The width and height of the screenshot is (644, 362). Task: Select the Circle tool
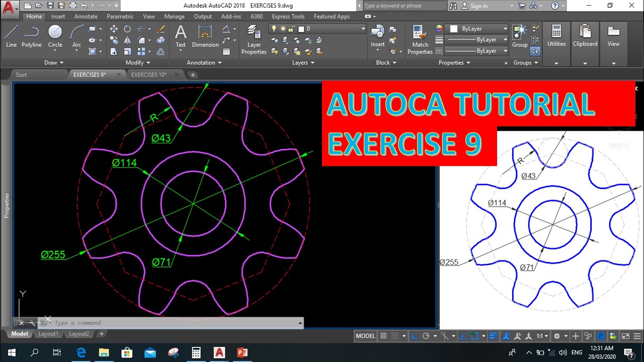tap(55, 36)
